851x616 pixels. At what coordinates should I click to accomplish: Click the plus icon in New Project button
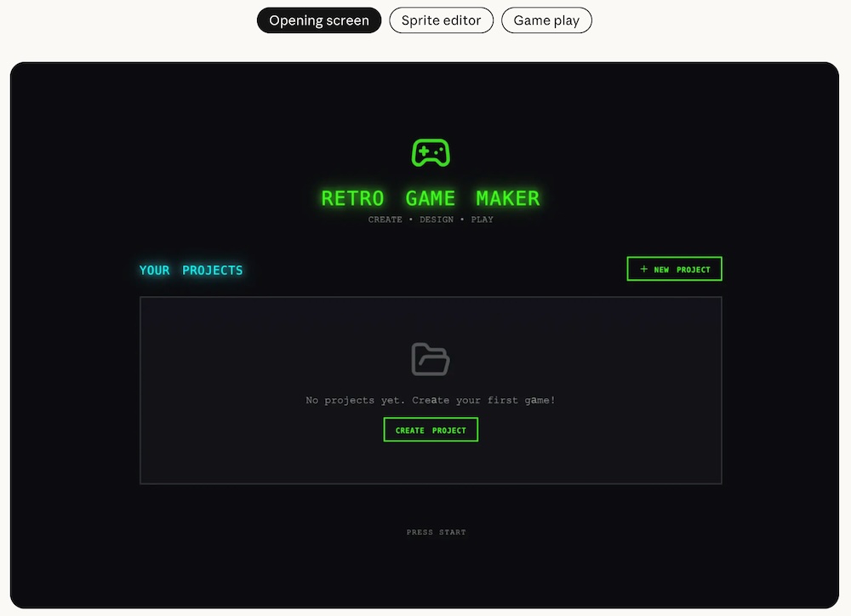point(643,269)
